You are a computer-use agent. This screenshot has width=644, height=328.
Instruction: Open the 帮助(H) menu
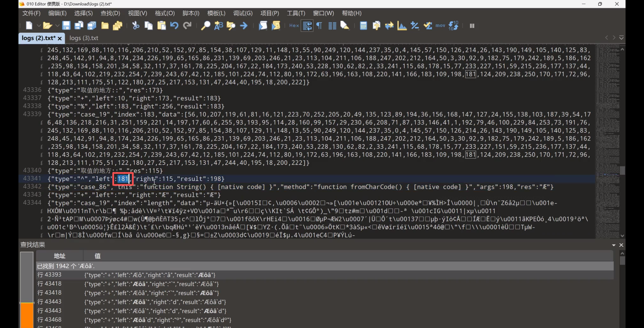(x=352, y=13)
